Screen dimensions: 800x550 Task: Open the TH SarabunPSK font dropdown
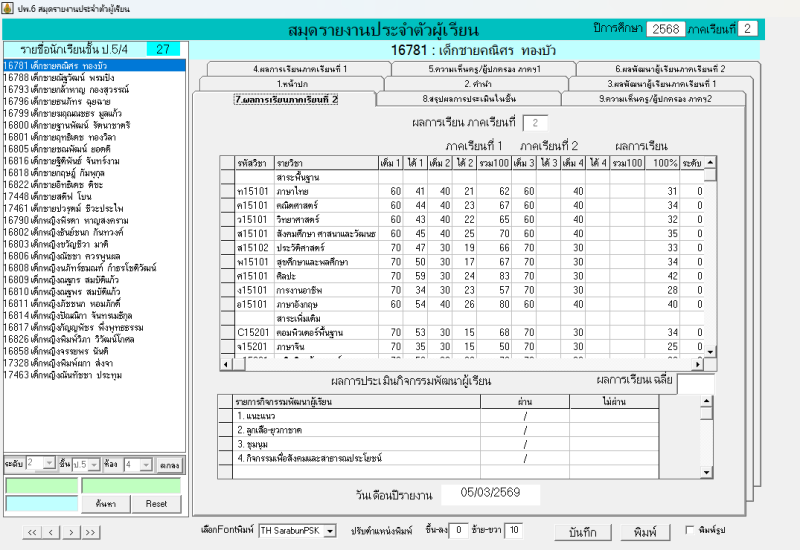pyautogui.click(x=331, y=530)
